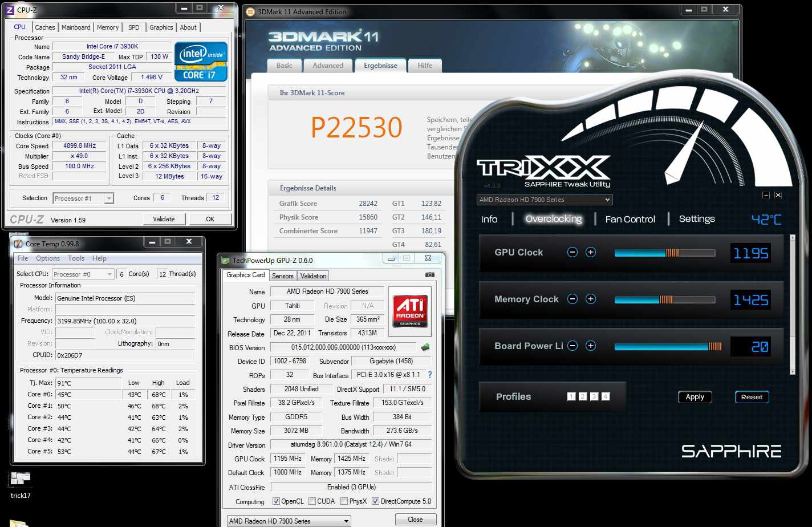This screenshot has height=527, width=812.
Task: Toggle the CUDA checkbox in GPU-Z
Action: point(312,501)
